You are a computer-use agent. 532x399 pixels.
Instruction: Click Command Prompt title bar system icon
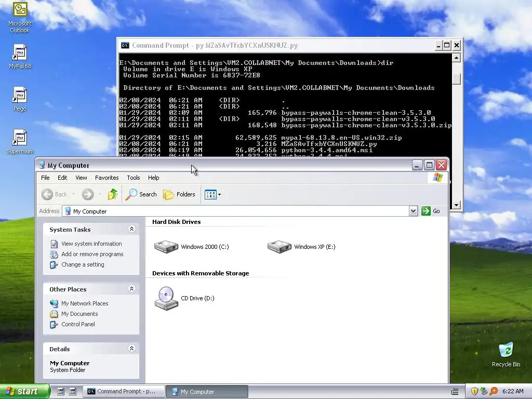[x=125, y=46]
